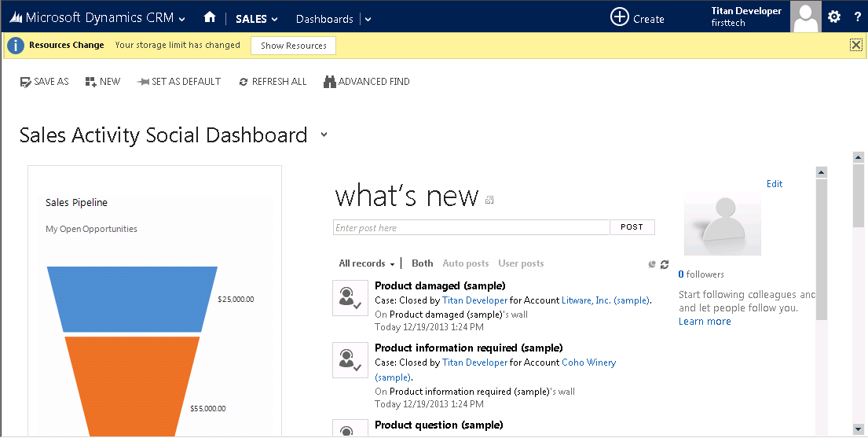Filter posts to Auto posts only

click(x=465, y=263)
